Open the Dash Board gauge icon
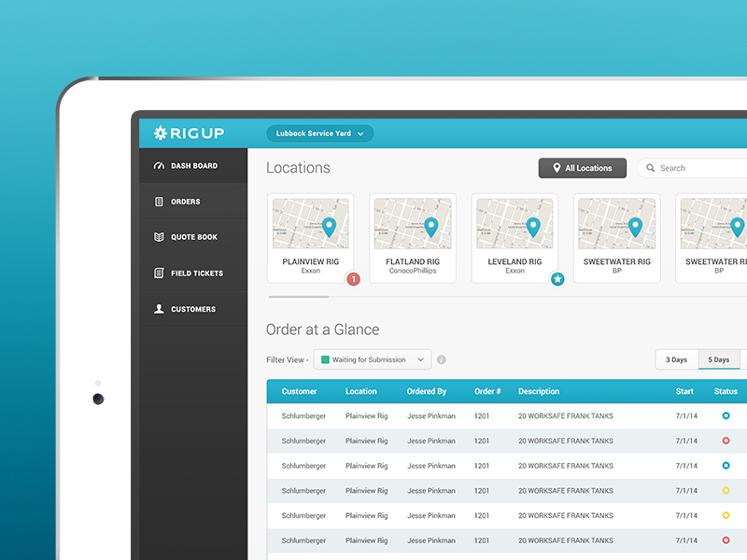The image size is (747, 560). 159,166
